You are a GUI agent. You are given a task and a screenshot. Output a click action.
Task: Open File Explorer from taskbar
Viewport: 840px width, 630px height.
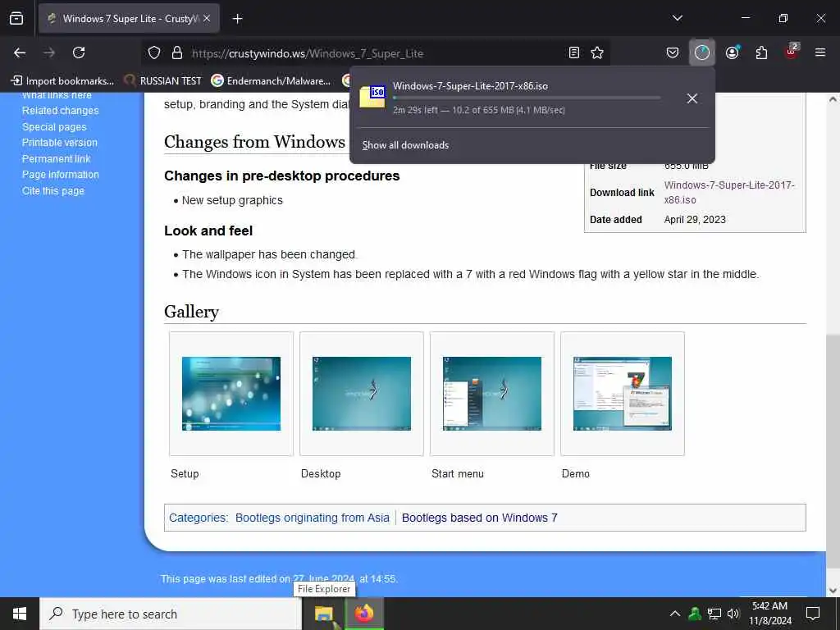pyautogui.click(x=324, y=614)
